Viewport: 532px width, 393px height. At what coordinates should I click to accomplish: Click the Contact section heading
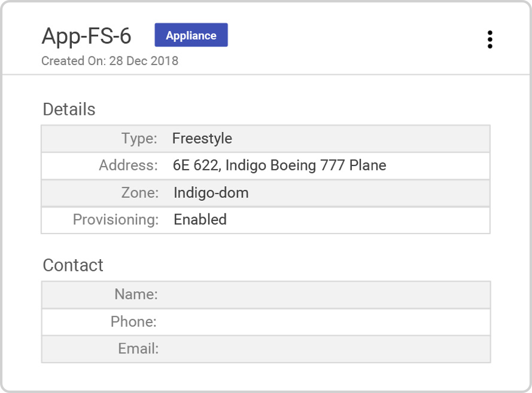[73, 265]
